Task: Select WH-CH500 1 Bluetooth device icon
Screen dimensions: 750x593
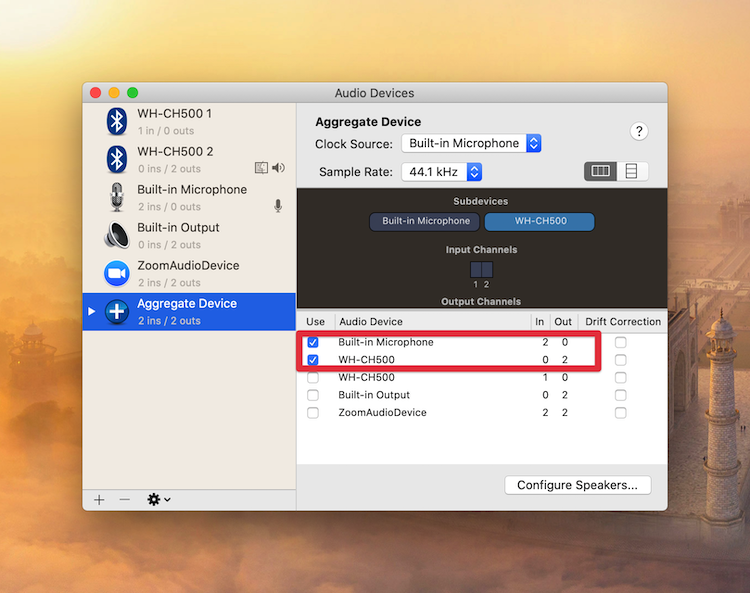Action: 117,121
